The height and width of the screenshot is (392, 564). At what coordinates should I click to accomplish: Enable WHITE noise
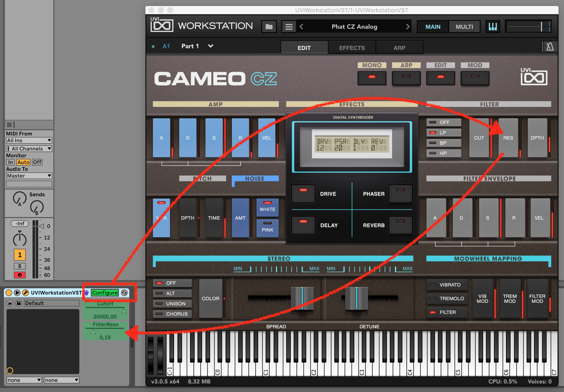pos(267,207)
